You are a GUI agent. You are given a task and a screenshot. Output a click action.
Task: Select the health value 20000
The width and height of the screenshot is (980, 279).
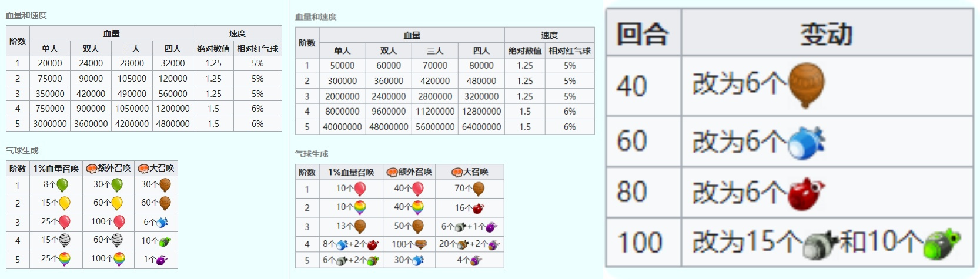coord(50,63)
